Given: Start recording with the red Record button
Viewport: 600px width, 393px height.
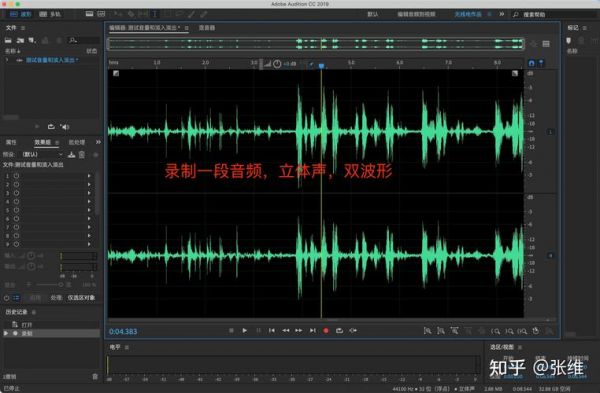Looking at the screenshot, I should point(326,331).
